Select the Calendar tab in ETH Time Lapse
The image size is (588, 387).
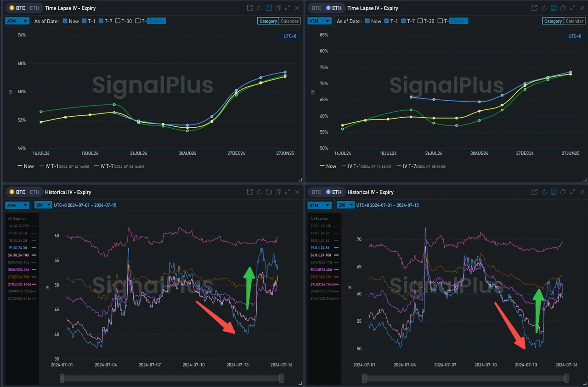pyautogui.click(x=575, y=21)
